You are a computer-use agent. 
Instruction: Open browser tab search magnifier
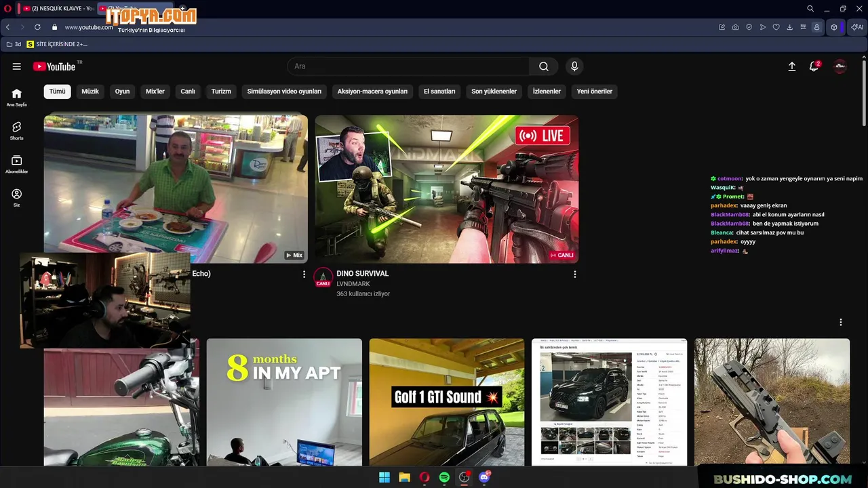(810, 8)
